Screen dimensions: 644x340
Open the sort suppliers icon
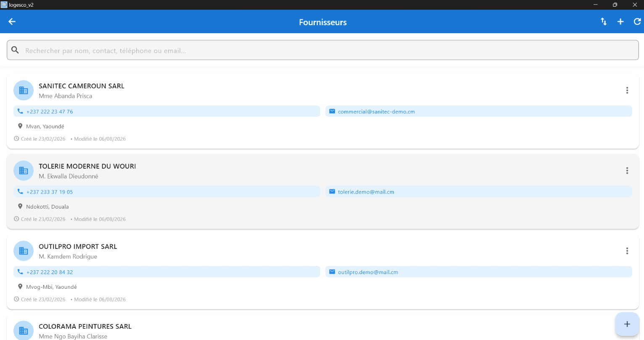point(604,21)
